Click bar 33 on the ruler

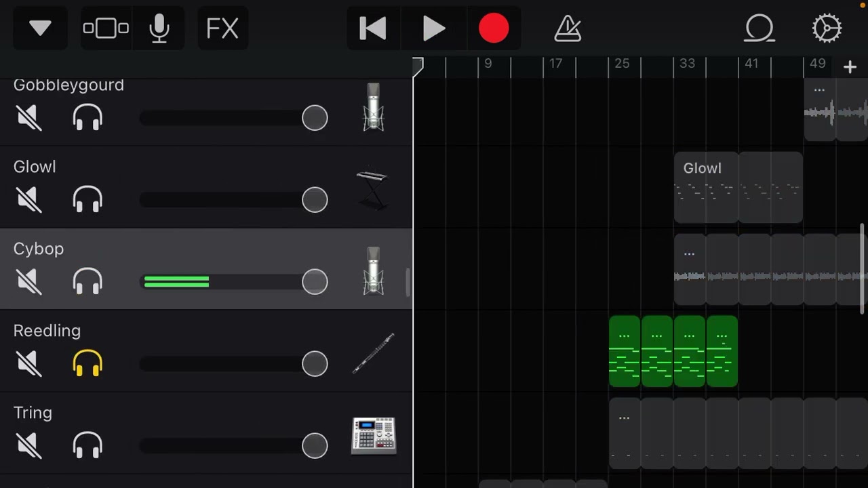click(x=687, y=64)
